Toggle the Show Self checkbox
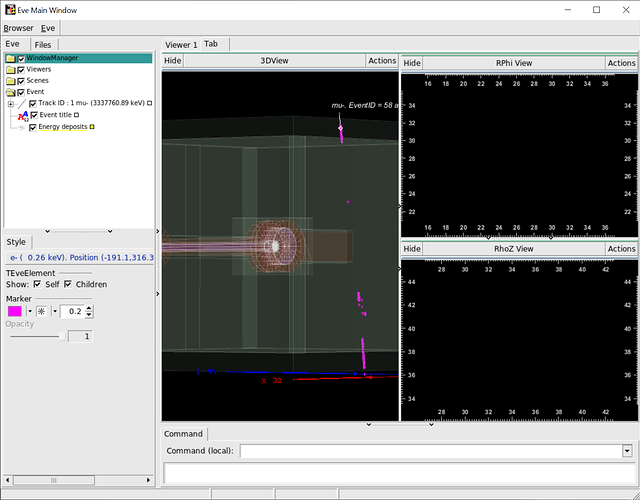 37,284
